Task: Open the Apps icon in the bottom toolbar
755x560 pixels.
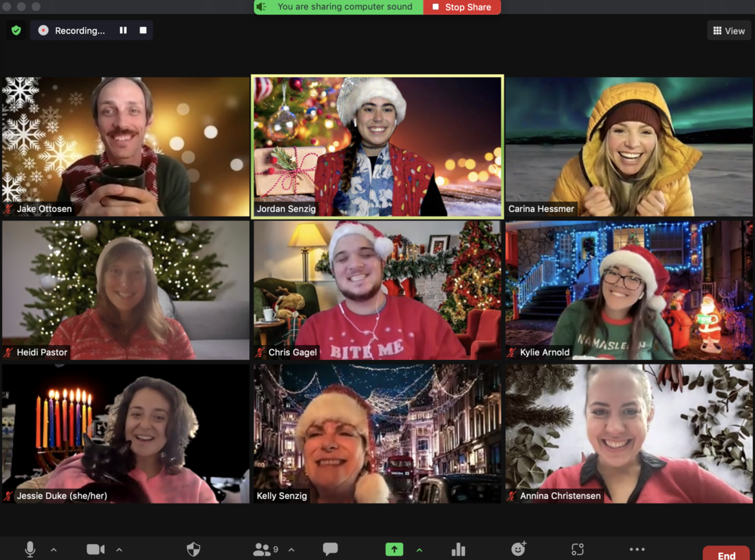Action: click(578, 549)
